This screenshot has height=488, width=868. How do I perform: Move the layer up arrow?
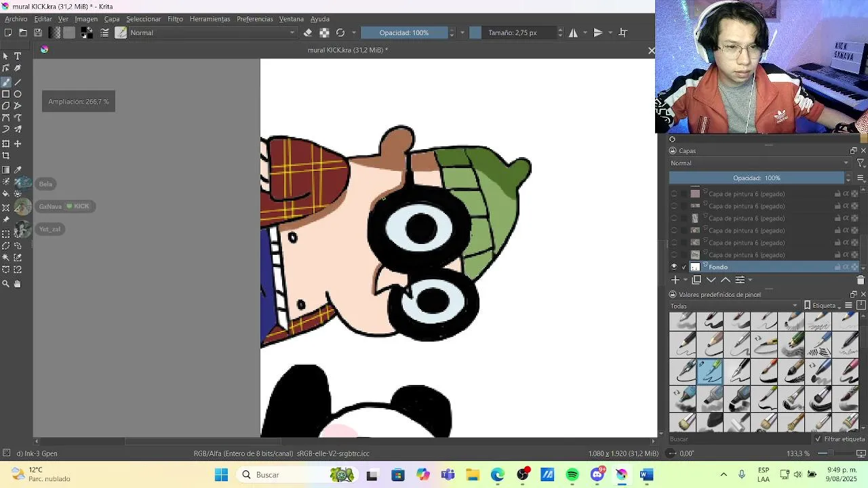click(x=726, y=280)
